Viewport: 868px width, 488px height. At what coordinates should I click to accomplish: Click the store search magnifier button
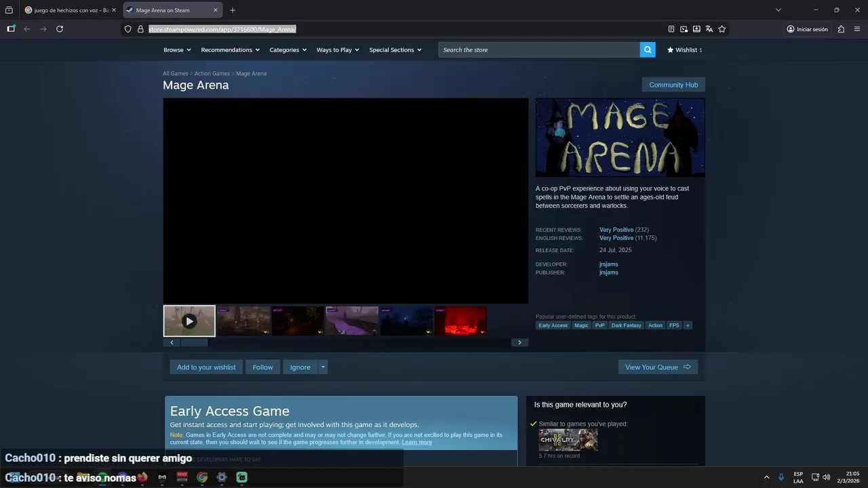648,49
